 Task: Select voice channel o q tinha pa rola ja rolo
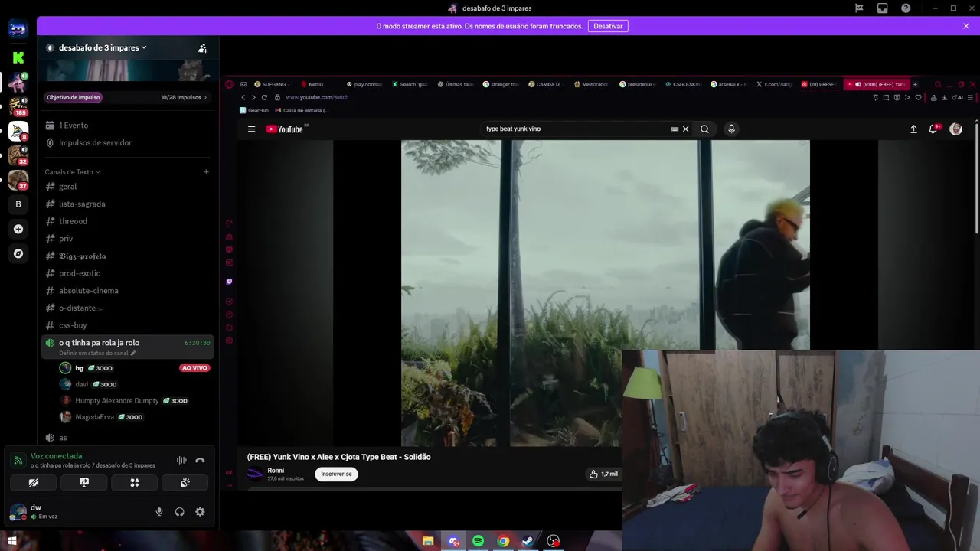click(x=99, y=343)
